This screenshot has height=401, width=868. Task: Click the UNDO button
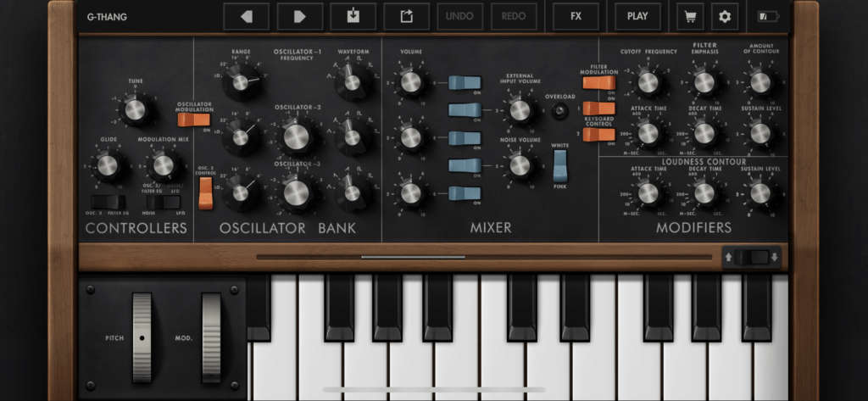pos(460,17)
